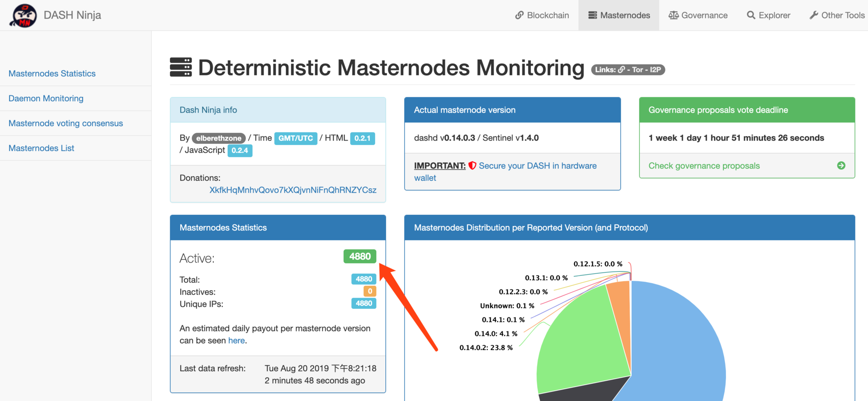Click the Inactives 0 badge
Image resolution: width=868 pixels, height=401 pixels.
(x=370, y=291)
